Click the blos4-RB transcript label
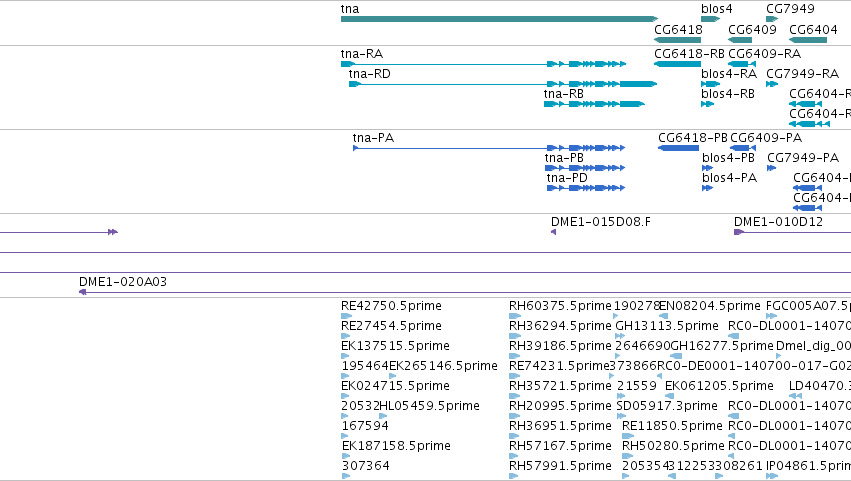The image size is (851, 481). (x=728, y=94)
